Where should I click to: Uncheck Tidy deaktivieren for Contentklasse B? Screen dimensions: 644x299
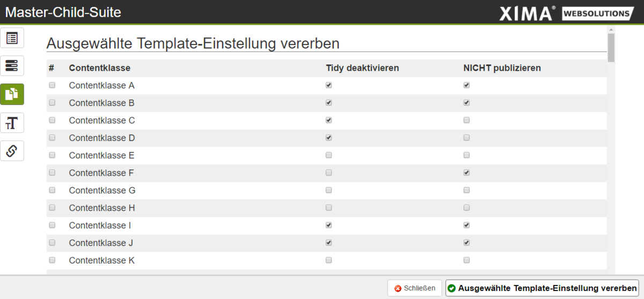[328, 102]
